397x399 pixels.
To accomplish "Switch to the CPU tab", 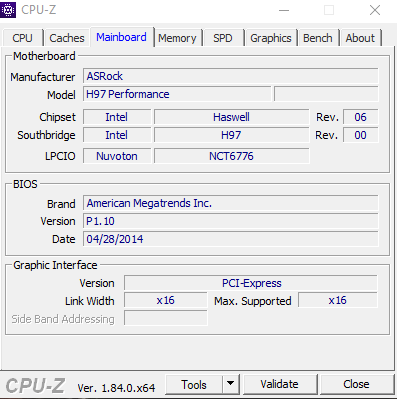I will (x=22, y=38).
